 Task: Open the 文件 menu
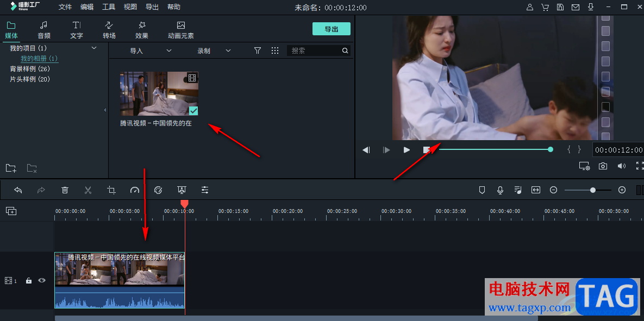click(65, 7)
